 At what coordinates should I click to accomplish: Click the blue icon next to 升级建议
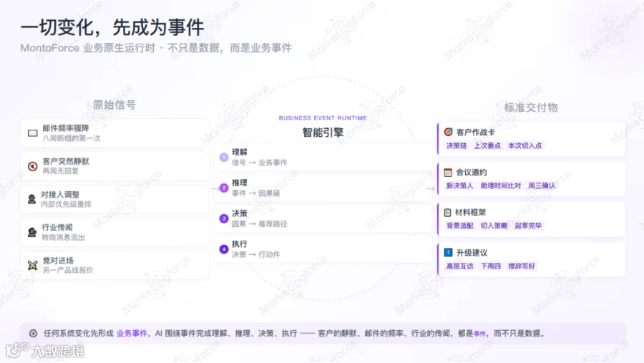pos(448,253)
